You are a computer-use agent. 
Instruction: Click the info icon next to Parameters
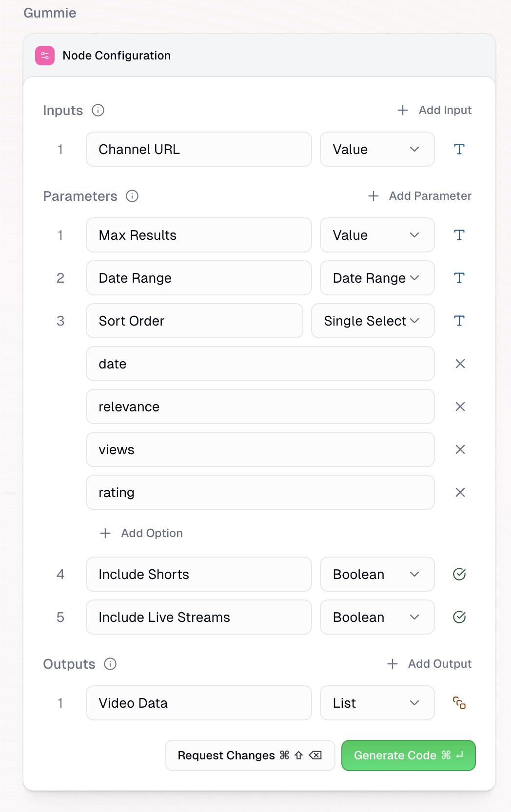(131, 196)
